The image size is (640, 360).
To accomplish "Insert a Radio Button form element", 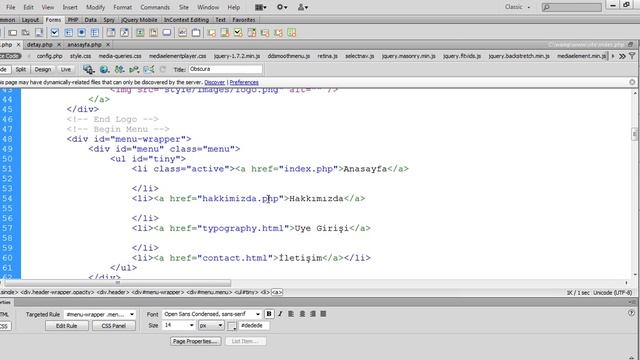I will tap(82, 33).
